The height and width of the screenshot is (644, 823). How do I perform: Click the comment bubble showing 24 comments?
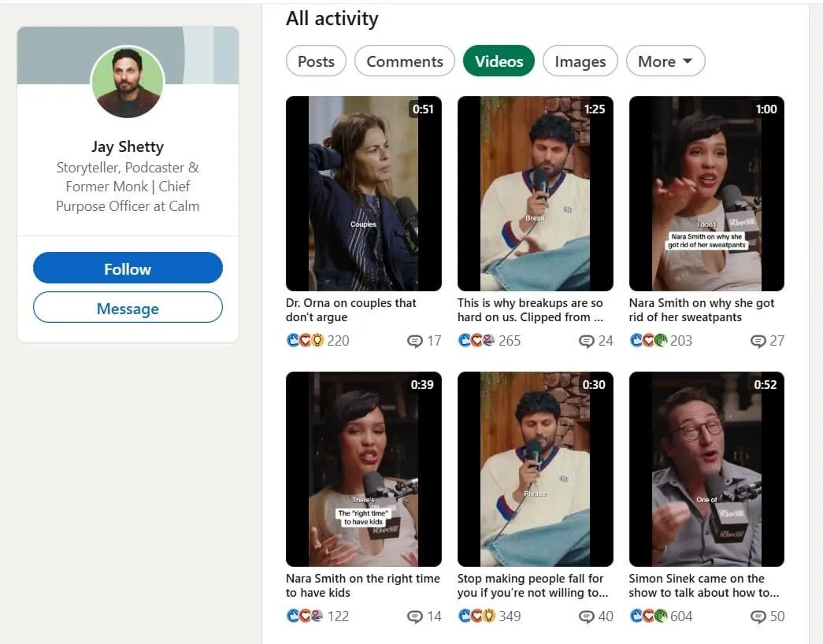pos(587,340)
